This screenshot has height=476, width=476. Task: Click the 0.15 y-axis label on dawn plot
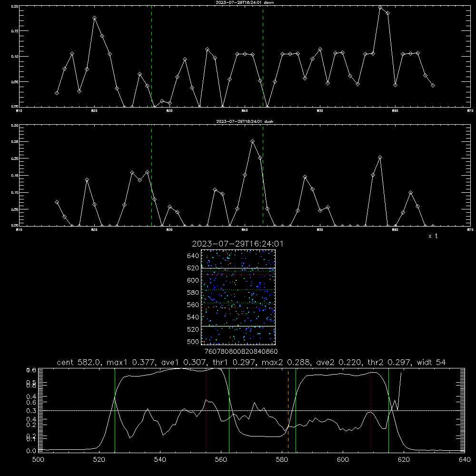[15, 31]
